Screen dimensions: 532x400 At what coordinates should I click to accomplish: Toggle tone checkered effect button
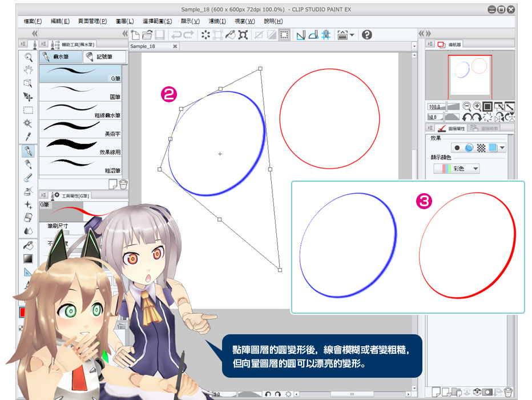coord(481,147)
